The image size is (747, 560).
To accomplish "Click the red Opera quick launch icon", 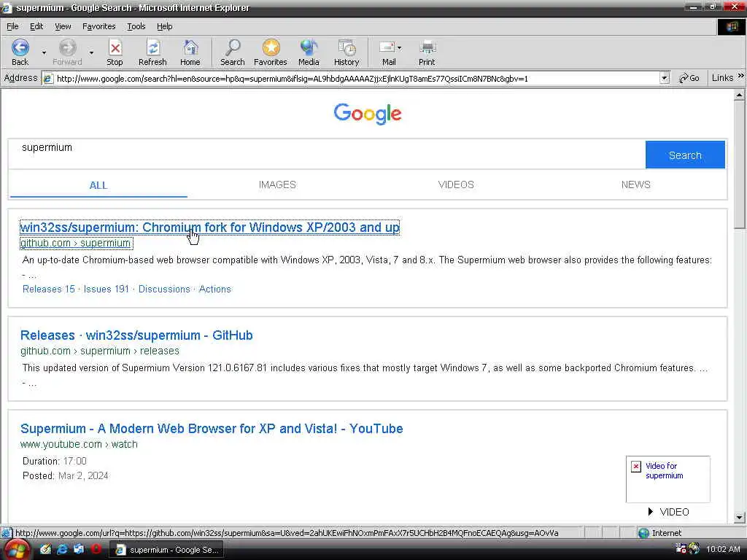I will (x=96, y=549).
